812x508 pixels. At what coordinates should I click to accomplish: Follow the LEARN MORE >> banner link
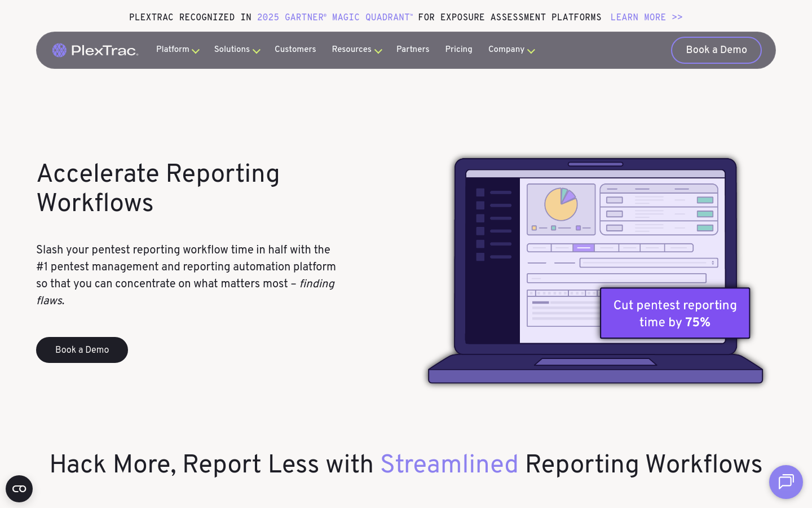click(647, 17)
